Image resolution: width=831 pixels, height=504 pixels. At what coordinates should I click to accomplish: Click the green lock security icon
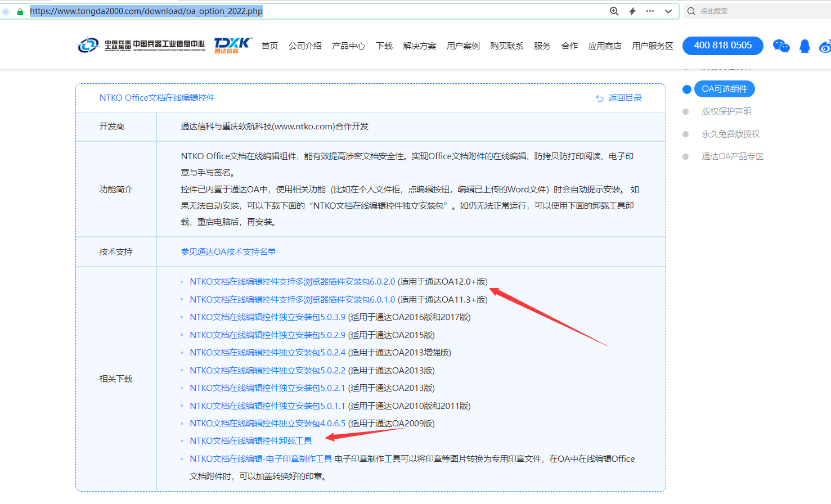pyautogui.click(x=20, y=11)
